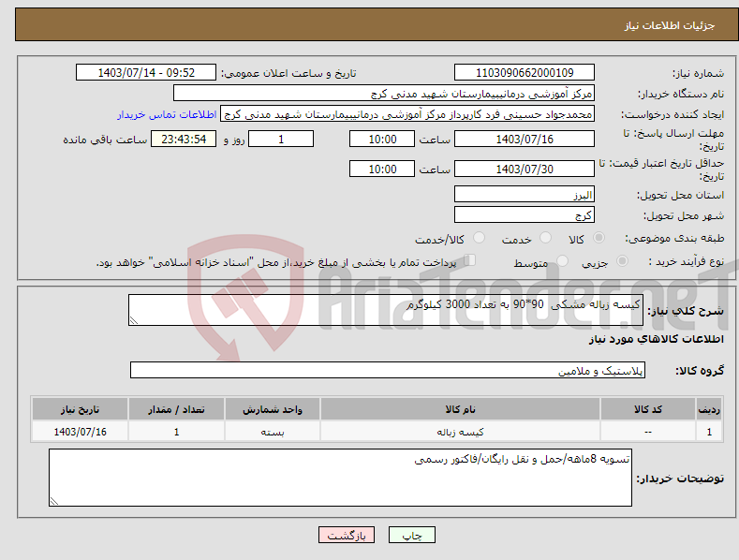Click the جزئیات اطلاعات نیاز header title
This screenshot has height=560, width=739.
670,25
